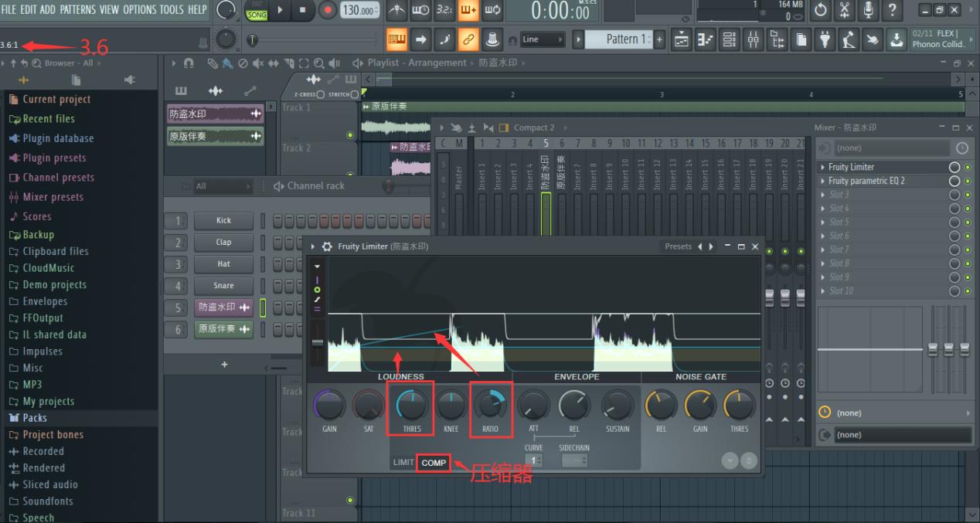This screenshot has height=523, width=980.
Task: Switch Fruity Limiter to LIMIT mode
Action: coord(401,463)
